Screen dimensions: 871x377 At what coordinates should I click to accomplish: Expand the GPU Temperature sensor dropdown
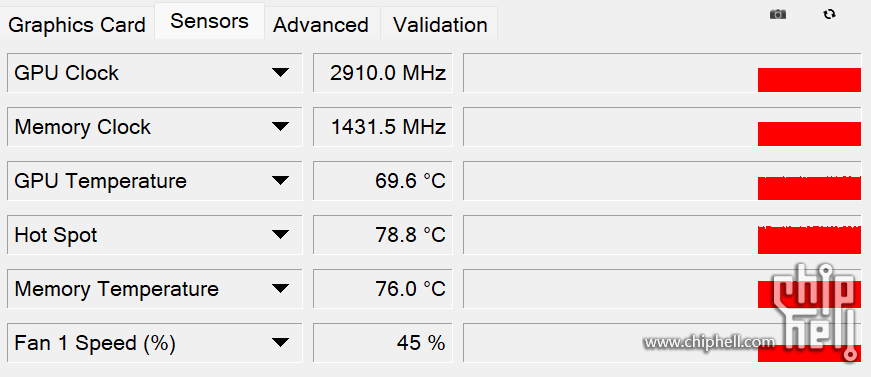pos(281,180)
